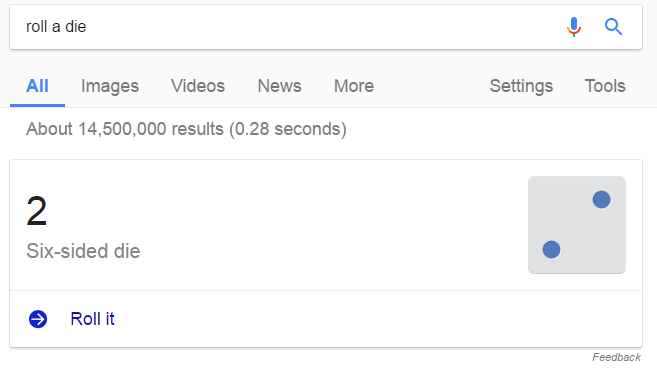Click the microphone voice search icon
The height and width of the screenshot is (381, 657).
(574, 27)
